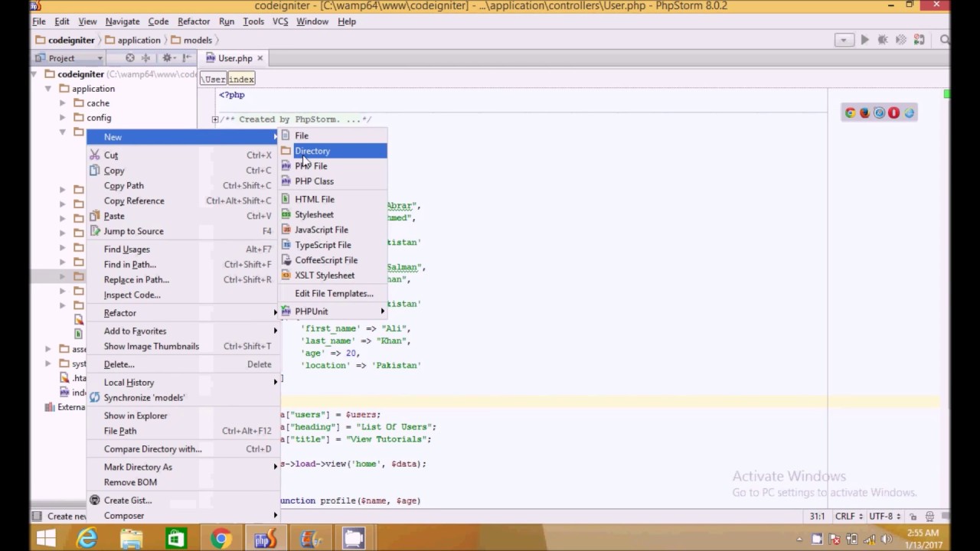Open the Project view dropdown
The image size is (980, 551).
click(x=69, y=58)
